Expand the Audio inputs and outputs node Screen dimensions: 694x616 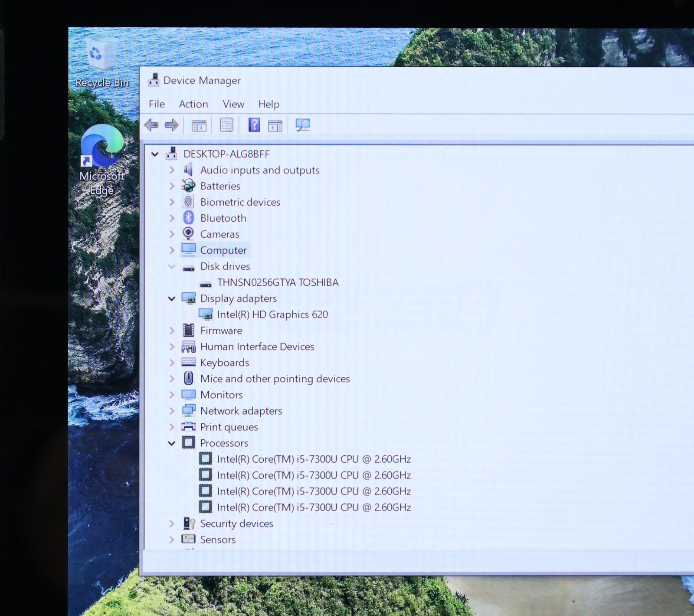pos(172,170)
